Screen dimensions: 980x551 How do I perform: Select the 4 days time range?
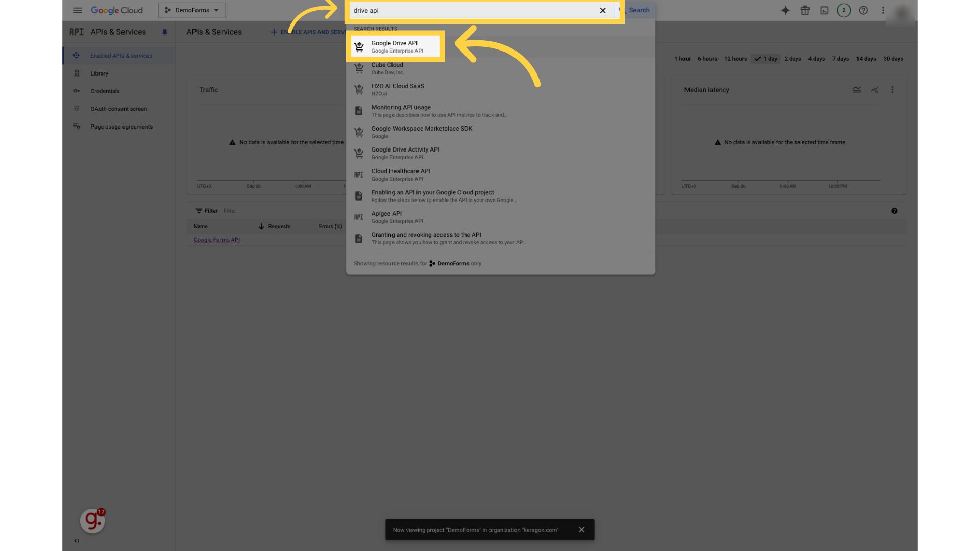[817, 59]
